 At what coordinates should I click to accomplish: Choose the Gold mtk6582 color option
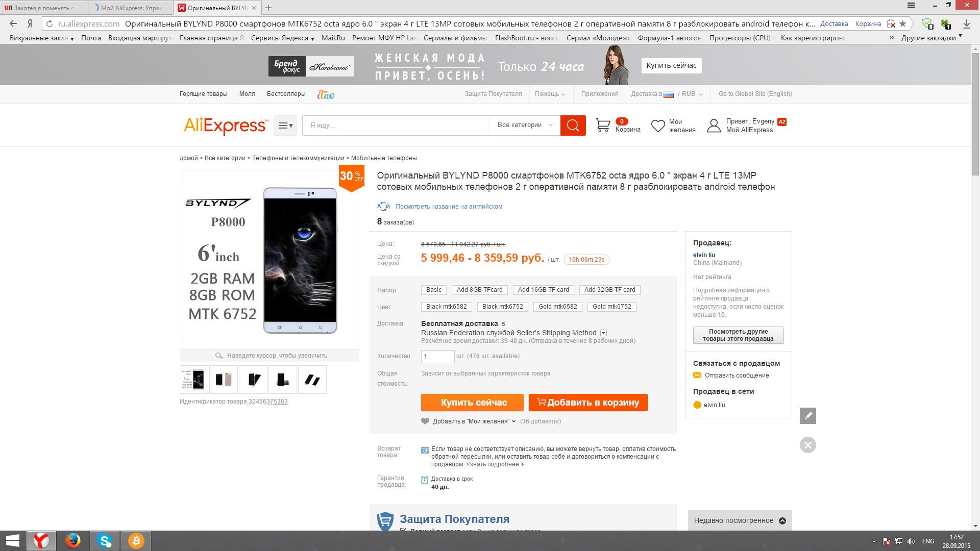558,307
